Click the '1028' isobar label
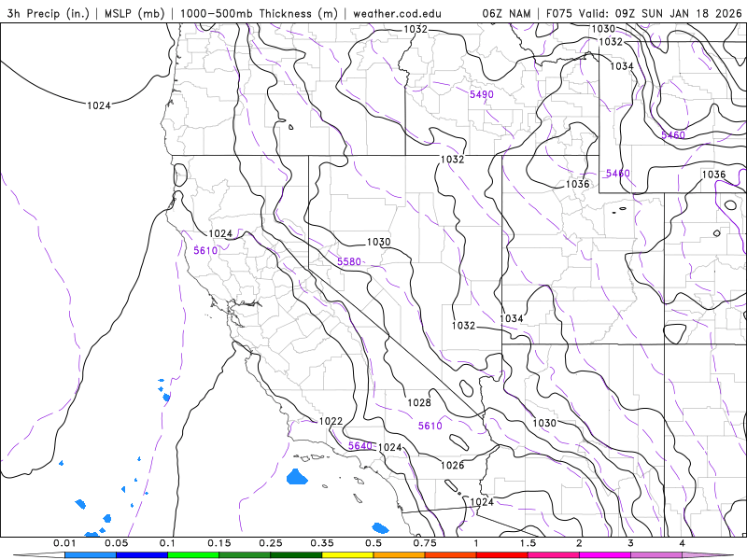 [419, 402]
